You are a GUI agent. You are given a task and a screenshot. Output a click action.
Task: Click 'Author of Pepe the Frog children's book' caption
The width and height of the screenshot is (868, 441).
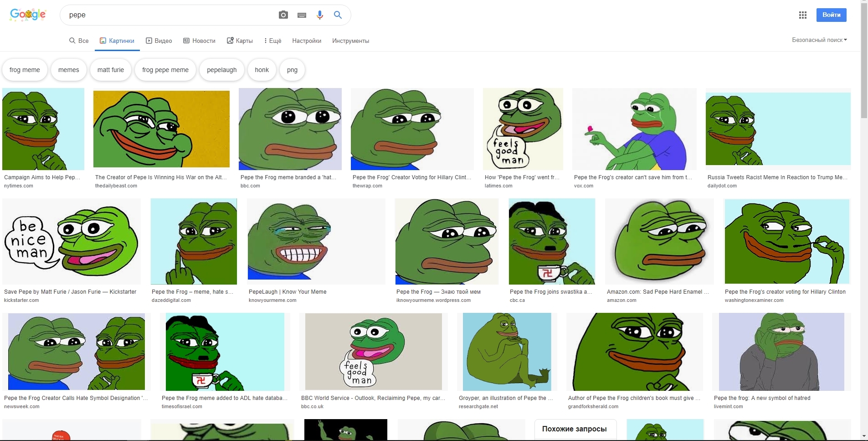634,398
